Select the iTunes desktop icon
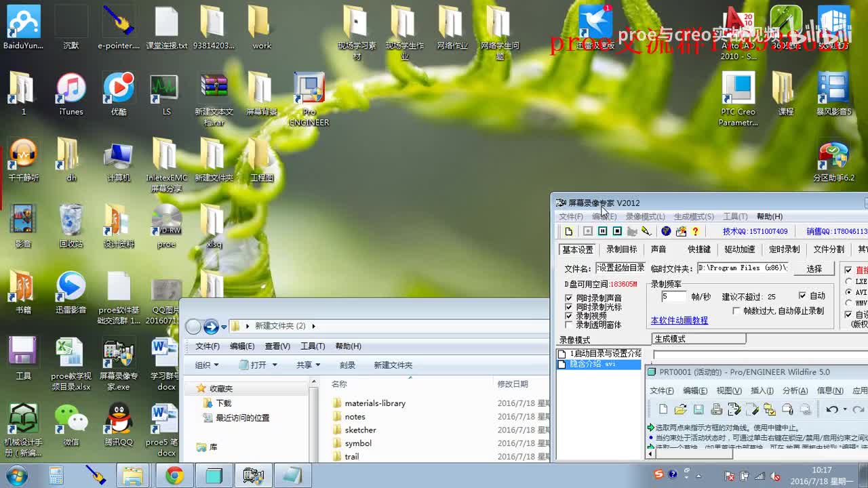 71,94
